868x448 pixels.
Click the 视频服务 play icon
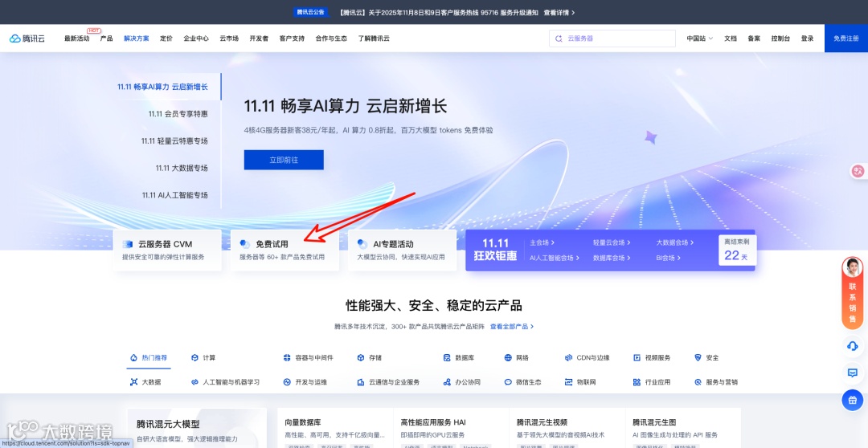[x=637, y=358]
